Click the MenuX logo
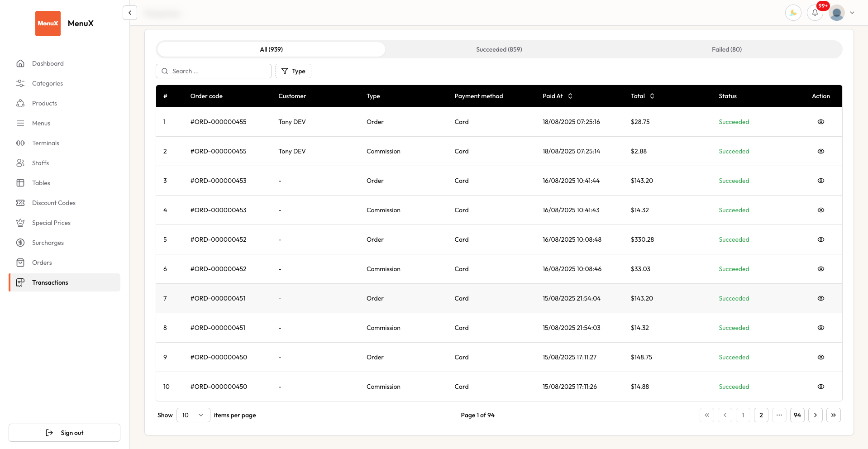 pyautogui.click(x=48, y=24)
